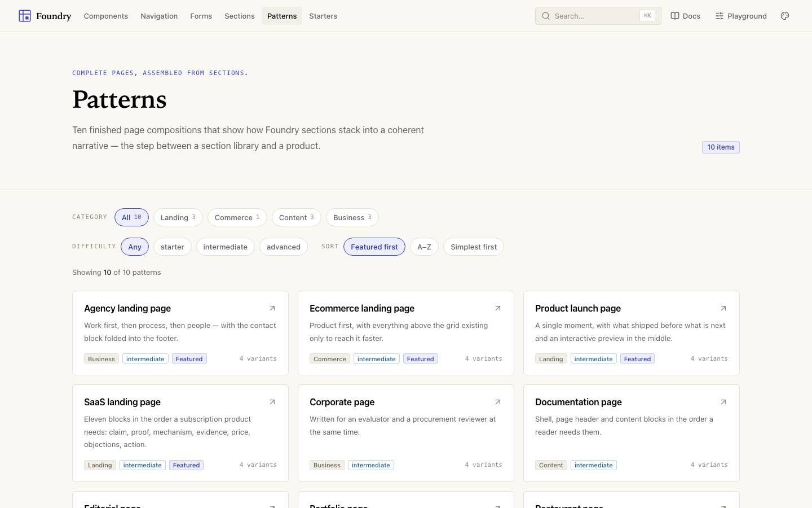Open the Docs link text
812x508 pixels.
click(691, 16)
